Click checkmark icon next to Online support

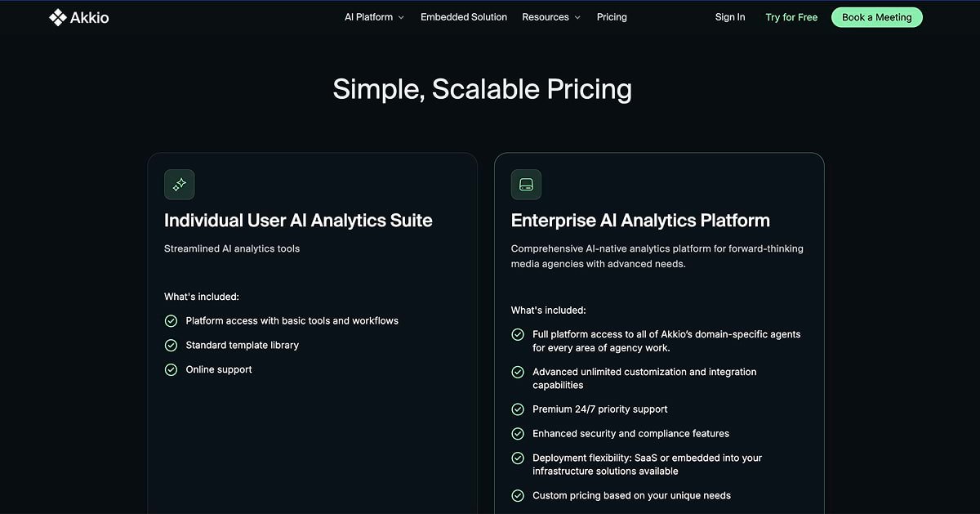coord(171,369)
